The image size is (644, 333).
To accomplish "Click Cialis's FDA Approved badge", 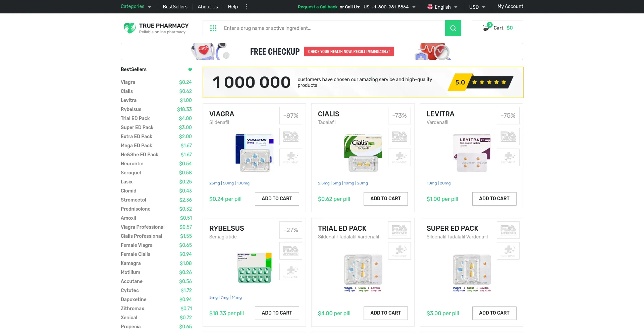I will point(399,136).
